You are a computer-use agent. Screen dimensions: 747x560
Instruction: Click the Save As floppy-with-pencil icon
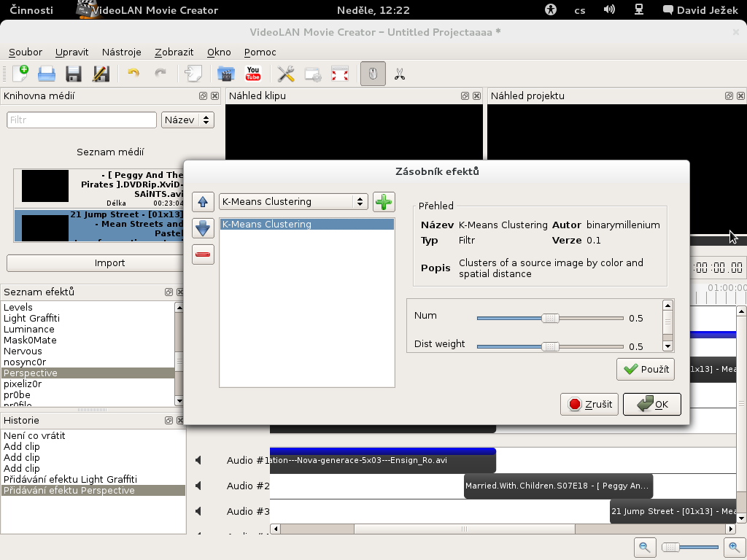click(101, 74)
